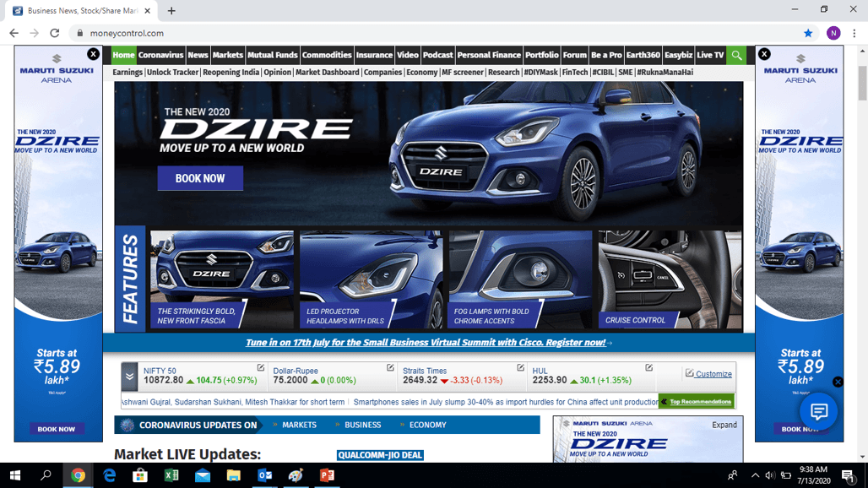Open Mail app from taskbar
This screenshot has width=868, height=488.
point(203,475)
